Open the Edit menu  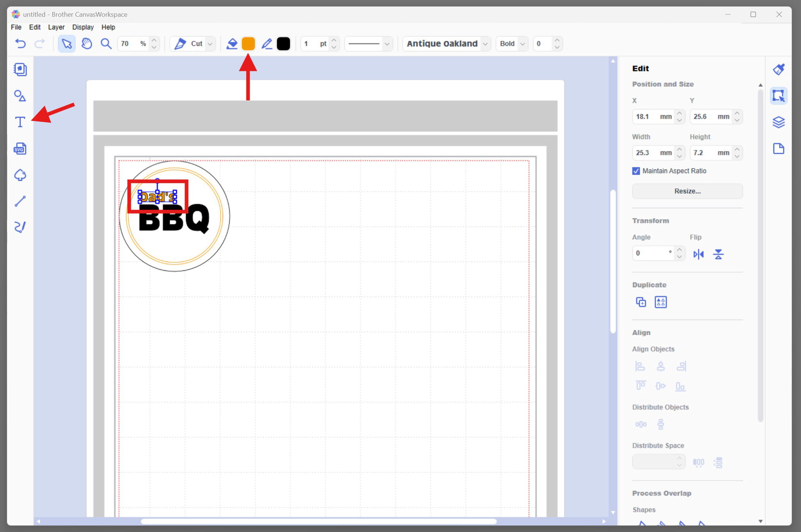coord(35,27)
